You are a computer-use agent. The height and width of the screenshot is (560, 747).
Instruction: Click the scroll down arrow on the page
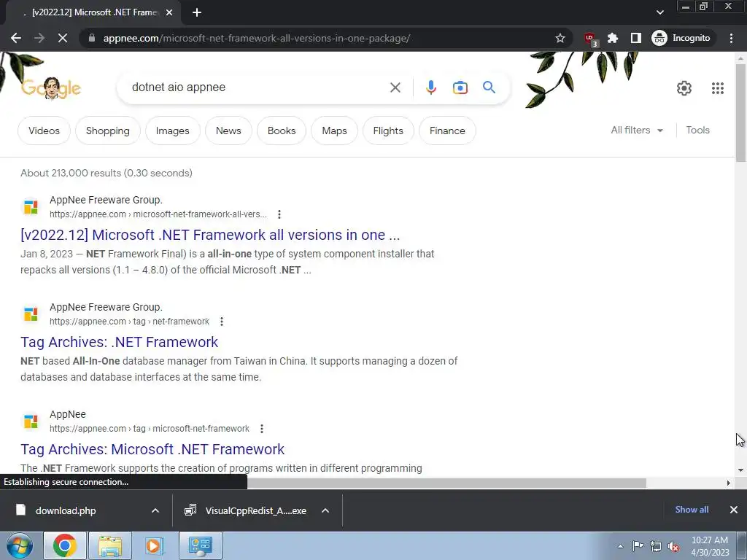click(741, 470)
